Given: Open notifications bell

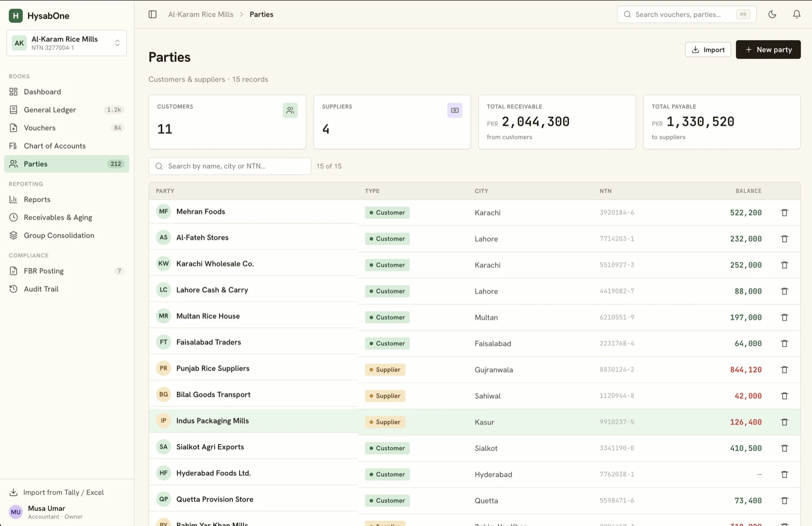Looking at the screenshot, I should coord(797,14).
